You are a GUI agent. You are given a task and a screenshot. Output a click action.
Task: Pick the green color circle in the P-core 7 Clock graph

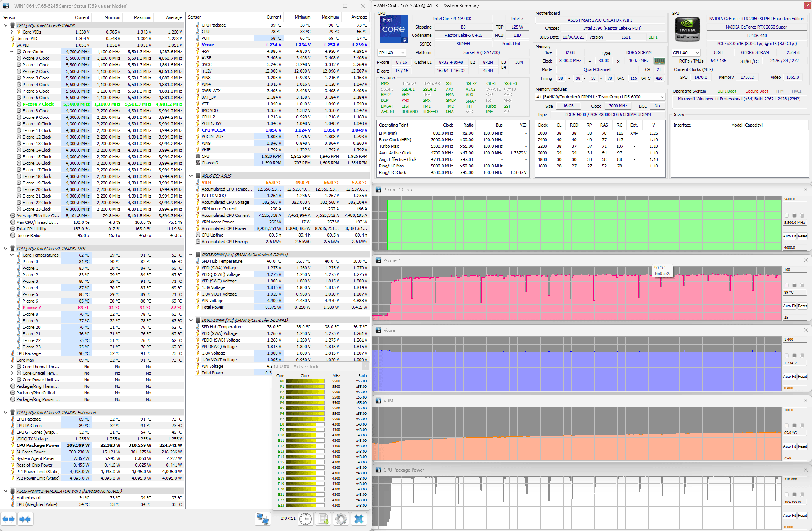pyautogui.click(x=787, y=215)
